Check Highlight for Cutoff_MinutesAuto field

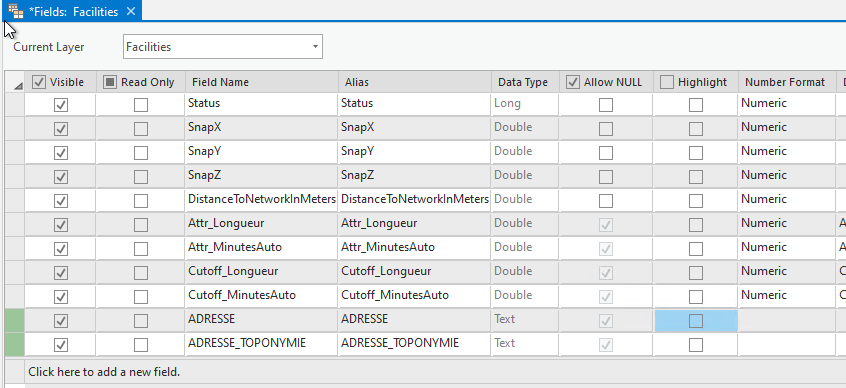696,296
